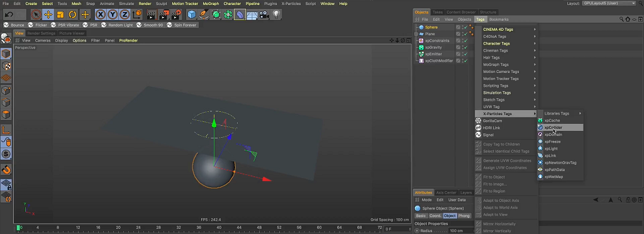Click the Smooth 90 preset button
644x234 pixels.
(x=150, y=25)
